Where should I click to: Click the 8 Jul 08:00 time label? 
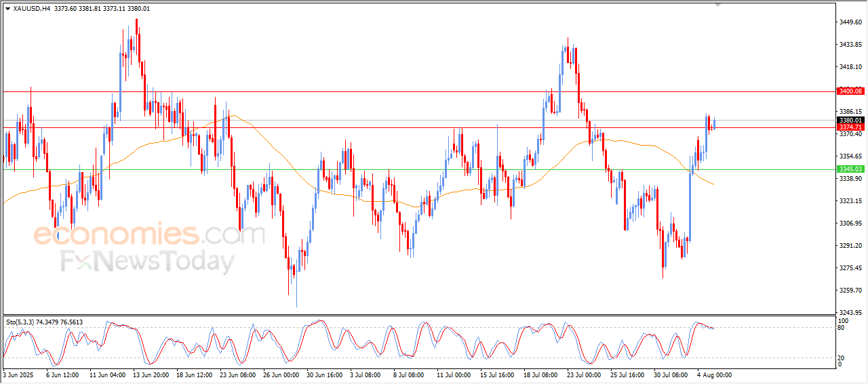[x=410, y=374]
